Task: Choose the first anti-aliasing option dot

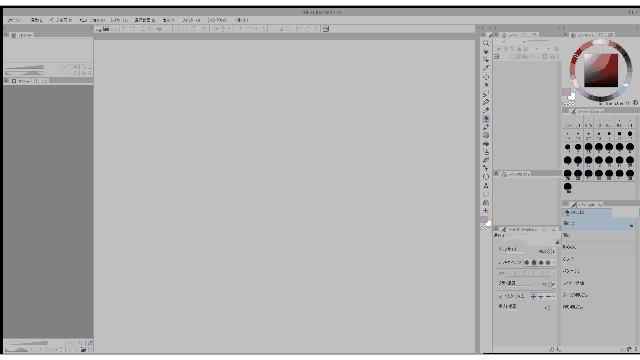Action: [527, 262]
